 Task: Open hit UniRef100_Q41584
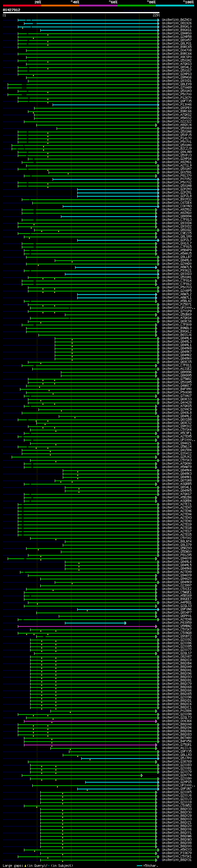click(176, 450)
